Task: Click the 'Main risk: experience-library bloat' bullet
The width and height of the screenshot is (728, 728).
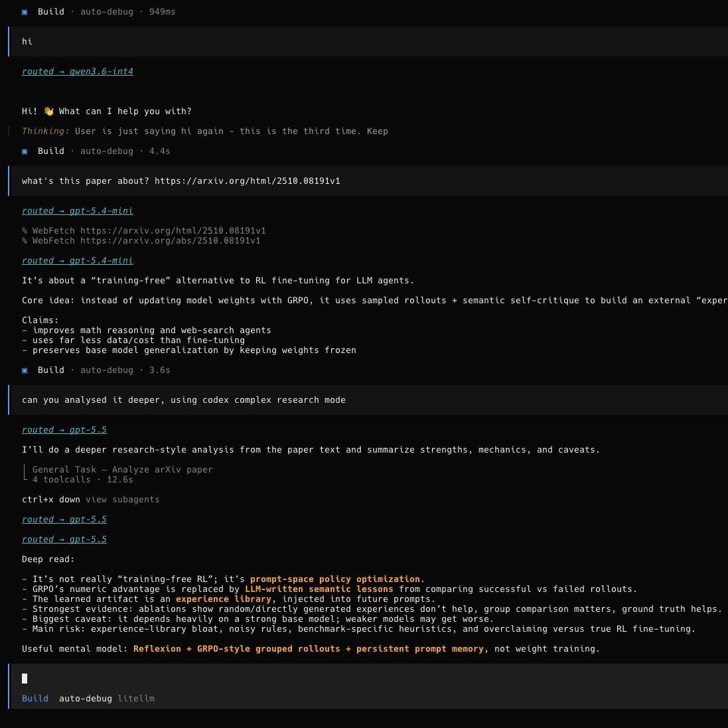Action: pyautogui.click(x=359, y=628)
